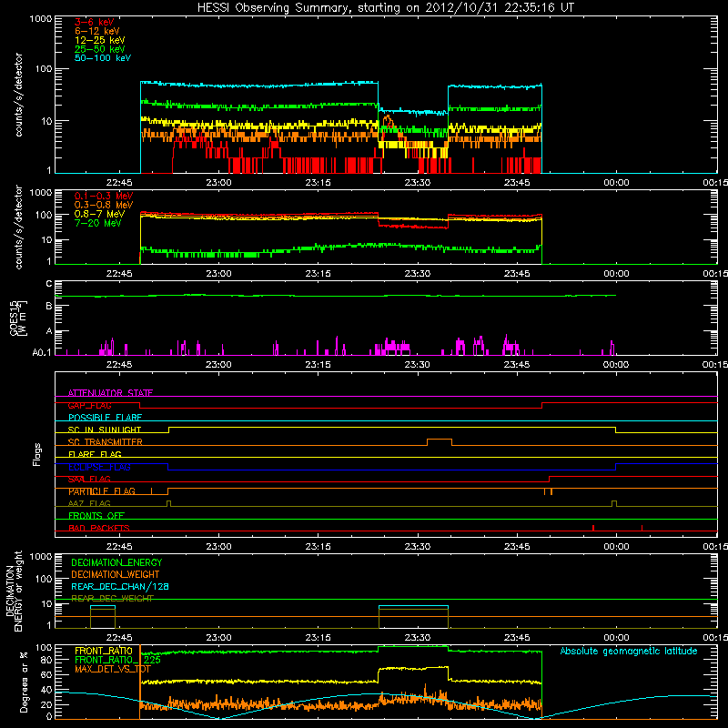
Task: Click the A0.1 tick on GOES plot
Action: point(42,352)
